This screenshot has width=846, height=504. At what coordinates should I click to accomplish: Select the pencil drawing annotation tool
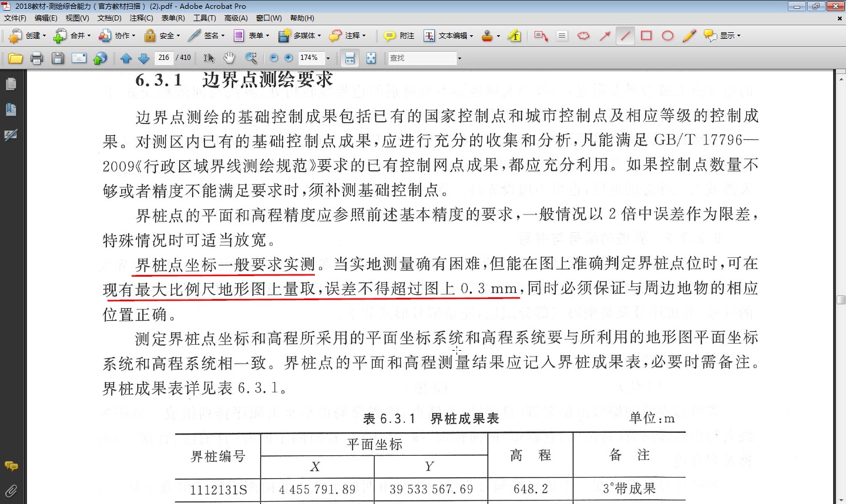click(689, 36)
